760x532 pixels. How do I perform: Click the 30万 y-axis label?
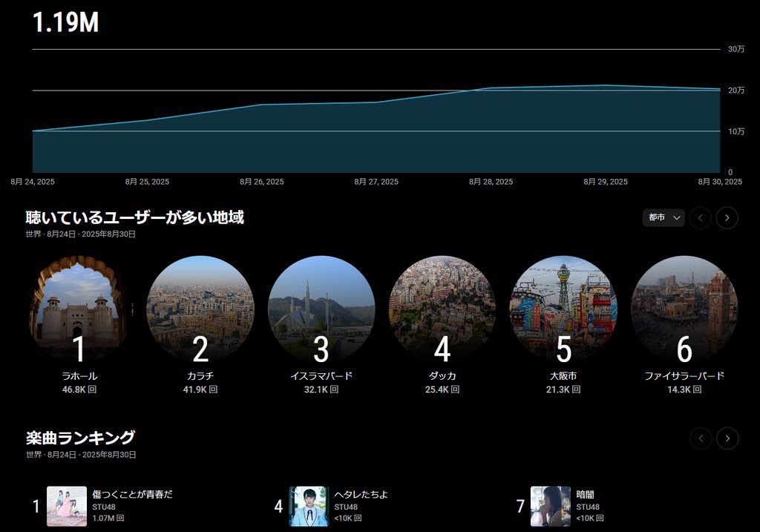[x=736, y=49]
